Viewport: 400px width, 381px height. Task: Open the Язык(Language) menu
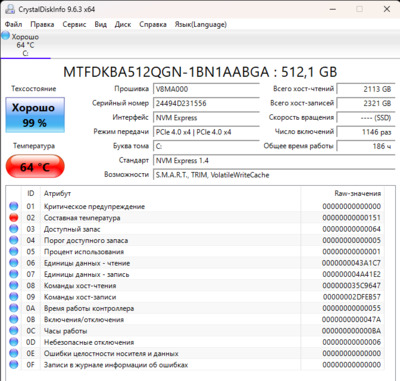click(x=201, y=24)
